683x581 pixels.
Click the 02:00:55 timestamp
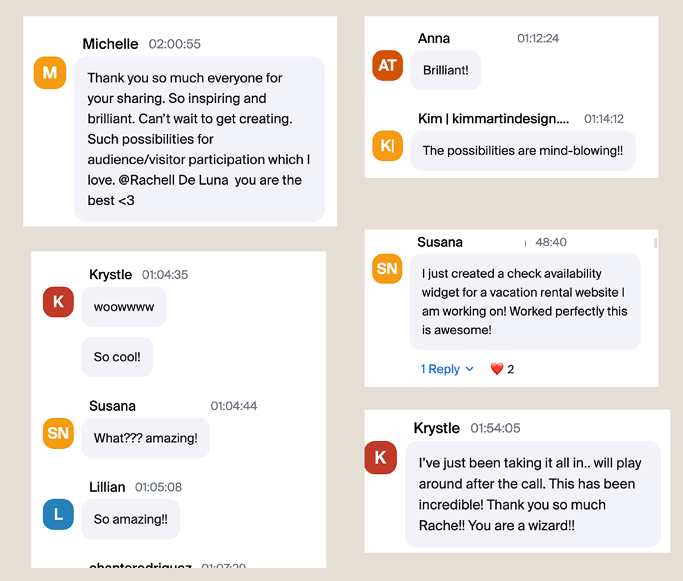click(x=175, y=44)
